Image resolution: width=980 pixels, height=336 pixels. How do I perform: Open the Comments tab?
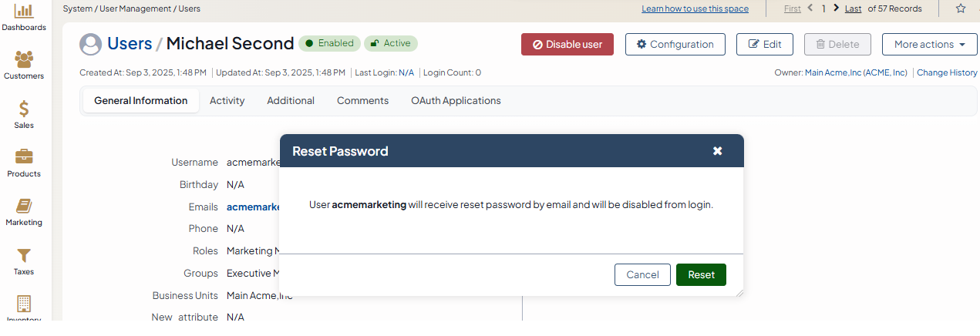pyautogui.click(x=362, y=101)
